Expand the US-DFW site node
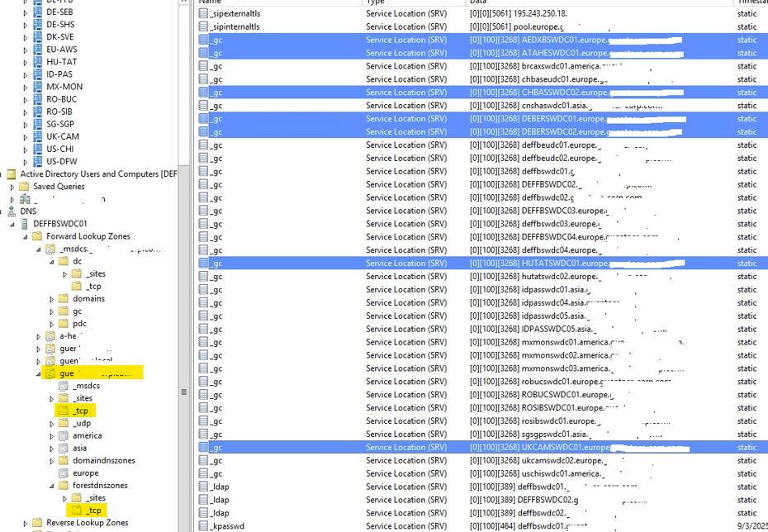Image resolution: width=768 pixels, height=532 pixels. 26,162
